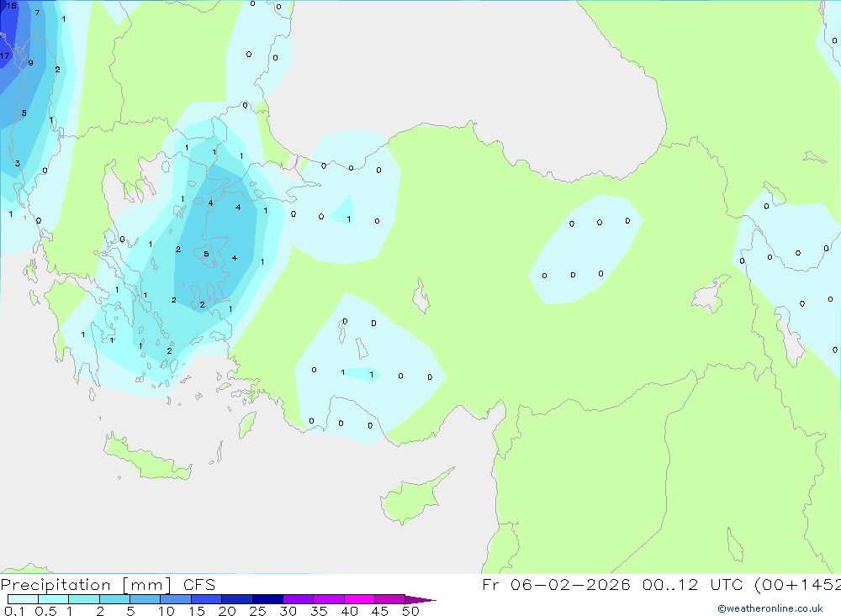This screenshot has width=841, height=616.
Task: Click the '0.1' legend label
Action: 14,611
